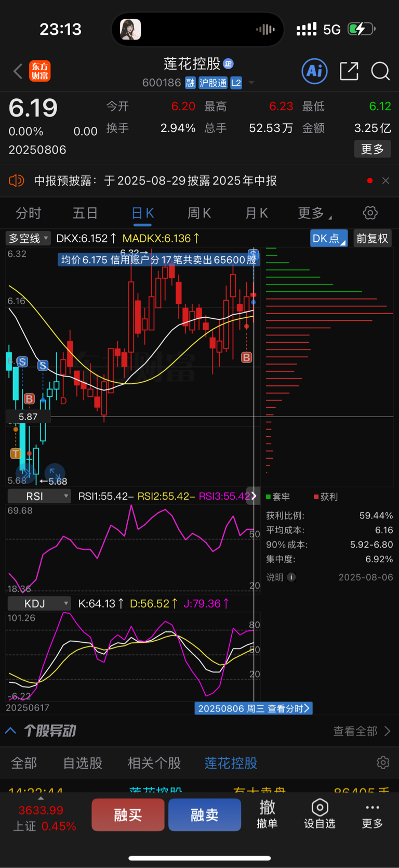Screen dimensions: 399x868
Task: Tap the 集中度 6.92% value
Action: point(379,559)
